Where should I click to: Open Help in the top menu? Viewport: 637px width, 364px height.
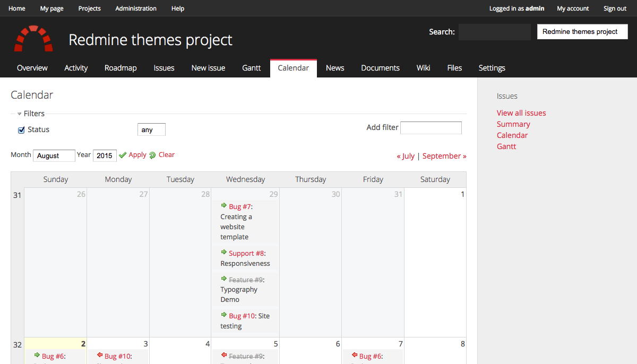[x=178, y=8]
